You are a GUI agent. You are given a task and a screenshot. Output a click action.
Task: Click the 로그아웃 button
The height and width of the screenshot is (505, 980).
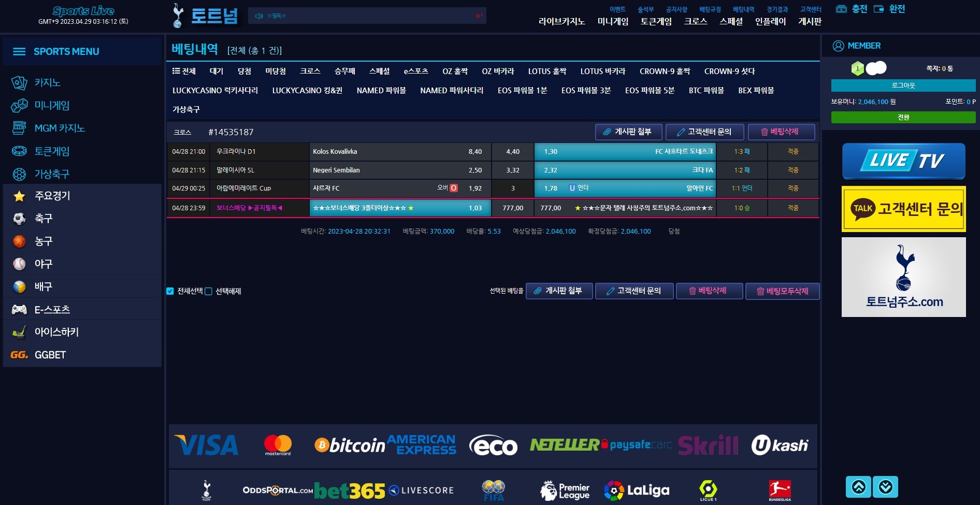[903, 85]
